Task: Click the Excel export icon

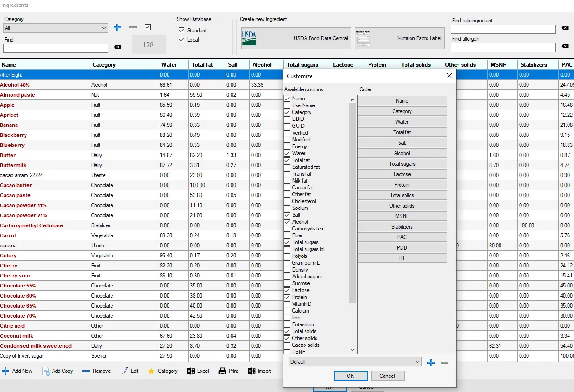Action: 191,371
